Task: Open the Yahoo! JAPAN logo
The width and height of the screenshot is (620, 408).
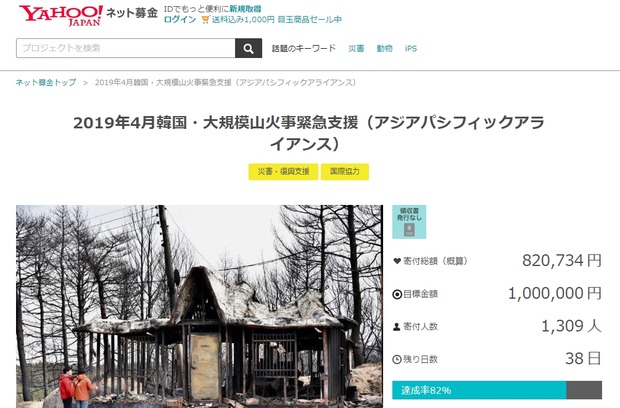Action: (61, 15)
